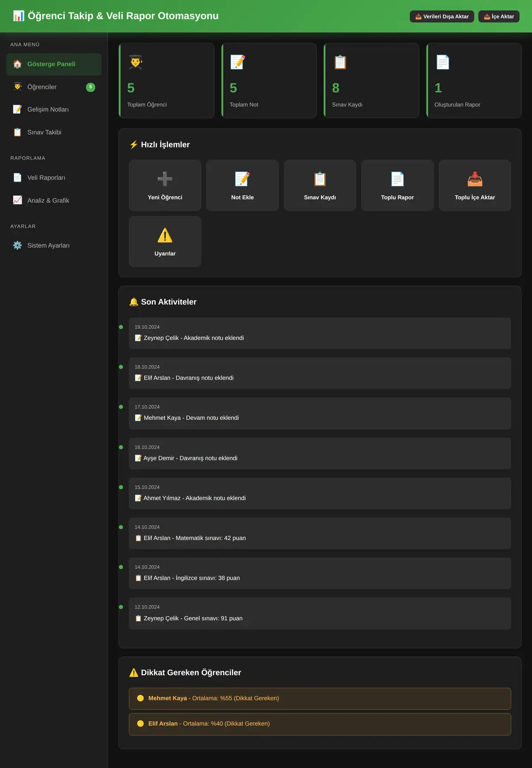Select Sınav Takibi in the sidebar
Screen dimensions: 532x768
[54, 132]
